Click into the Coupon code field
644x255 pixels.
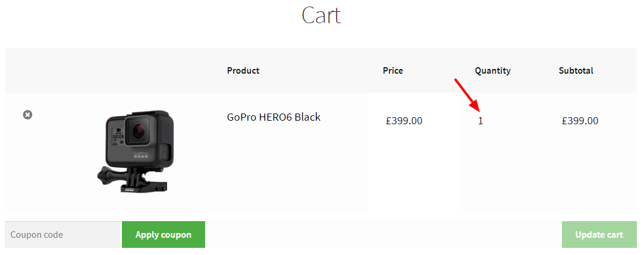[x=62, y=234]
